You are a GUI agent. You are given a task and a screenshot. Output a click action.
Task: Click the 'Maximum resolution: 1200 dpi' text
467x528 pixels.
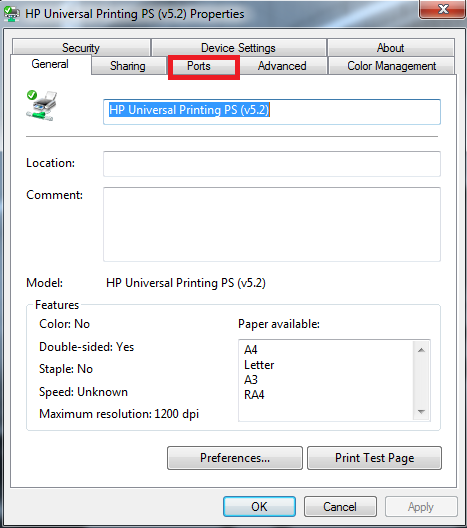(119, 414)
